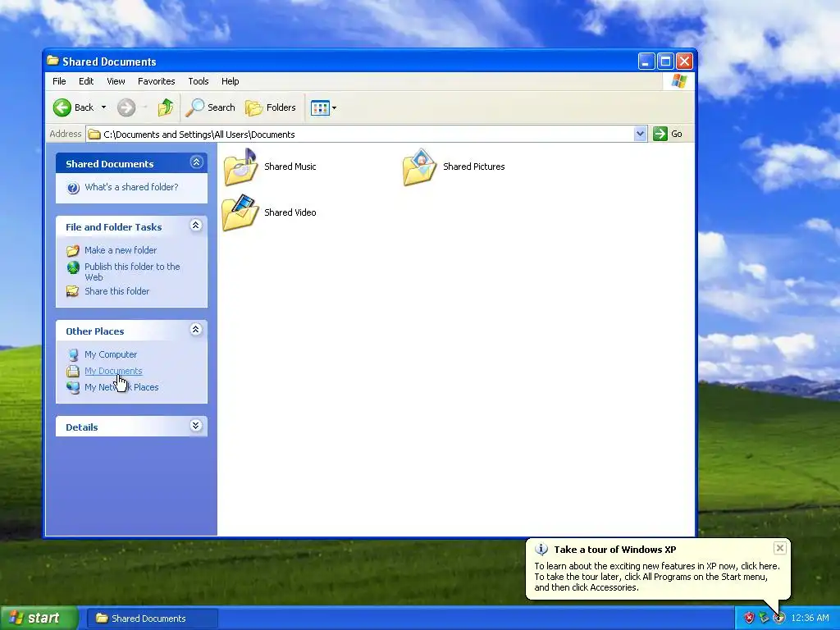
Task: Click the "Share this folder" link
Action: (116, 291)
